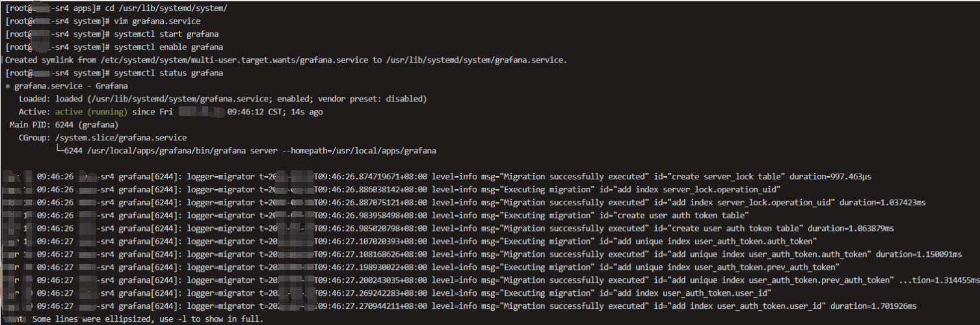The image size is (980, 325).
Task: Click timestamp T09:46:26.874719671+08:00
Action: [x=370, y=177]
